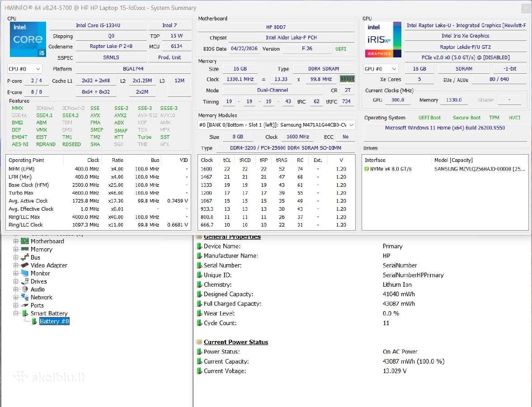Click the Bus tree icon
This screenshot has width=532, height=407.
click(x=25, y=257)
